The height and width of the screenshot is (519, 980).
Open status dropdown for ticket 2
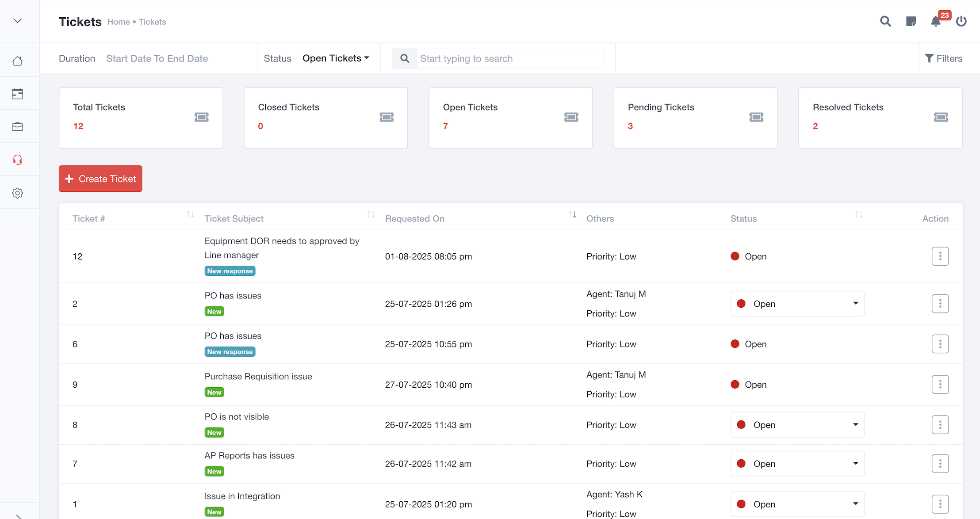point(797,304)
